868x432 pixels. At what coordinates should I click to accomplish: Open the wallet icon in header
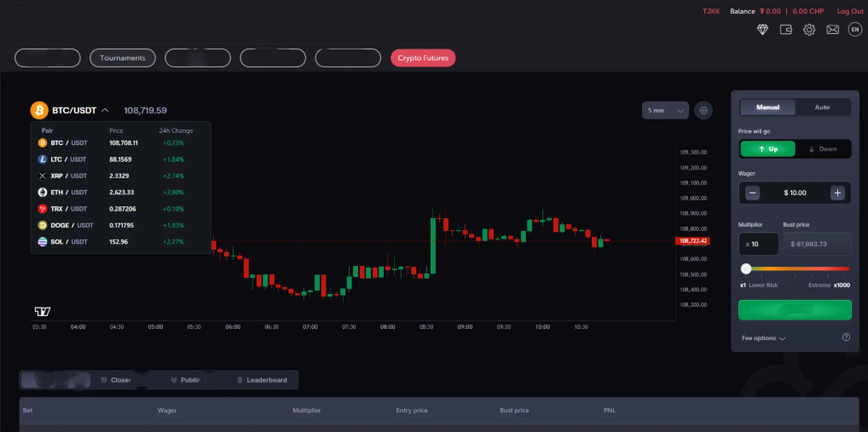[786, 30]
